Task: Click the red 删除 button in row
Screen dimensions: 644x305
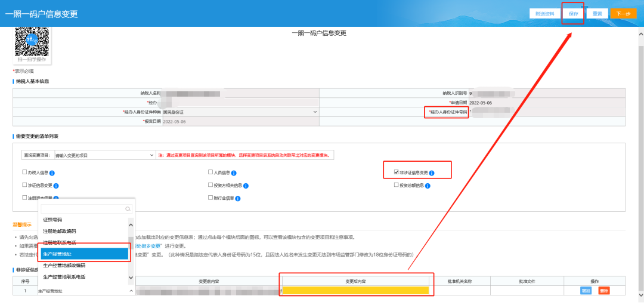Action: tap(604, 291)
